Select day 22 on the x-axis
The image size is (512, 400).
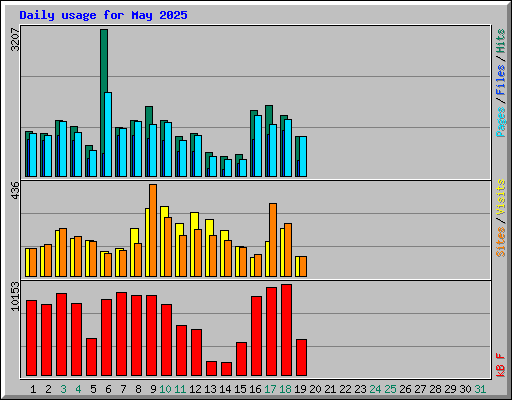(345, 389)
